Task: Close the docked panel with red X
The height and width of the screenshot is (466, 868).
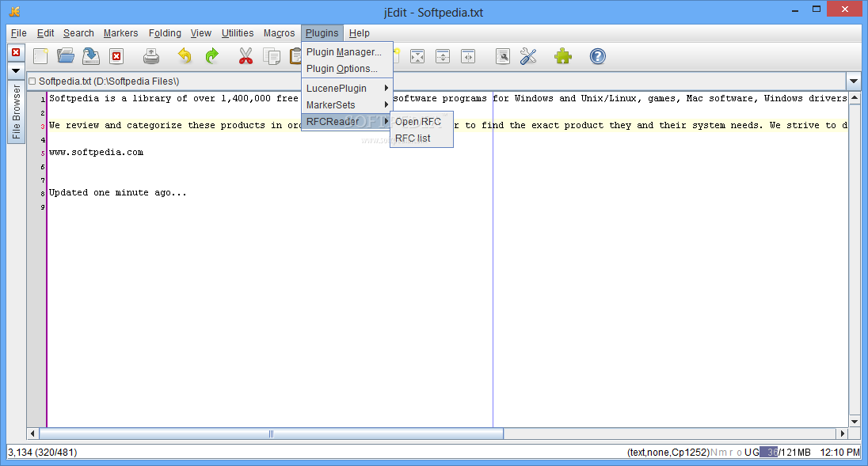Action: click(16, 52)
